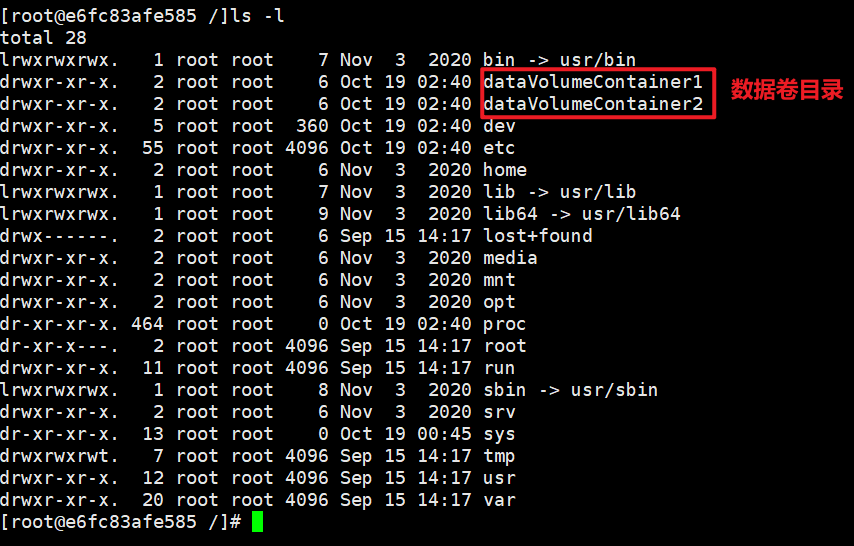Click the media directory name
Viewport: 854px width, 546px height.
(510, 258)
